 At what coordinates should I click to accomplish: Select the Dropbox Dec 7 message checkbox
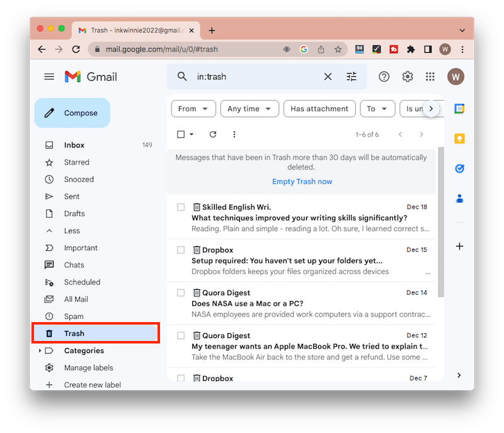click(181, 378)
